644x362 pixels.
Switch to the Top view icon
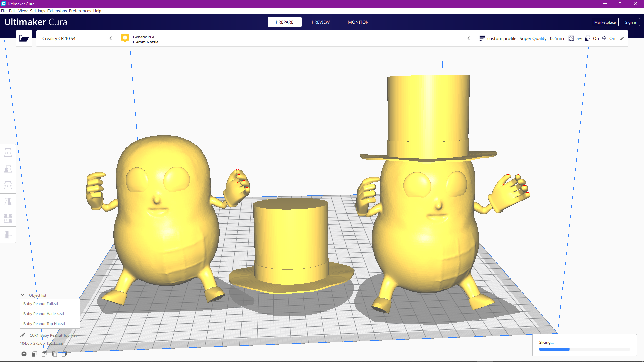pyautogui.click(x=44, y=354)
